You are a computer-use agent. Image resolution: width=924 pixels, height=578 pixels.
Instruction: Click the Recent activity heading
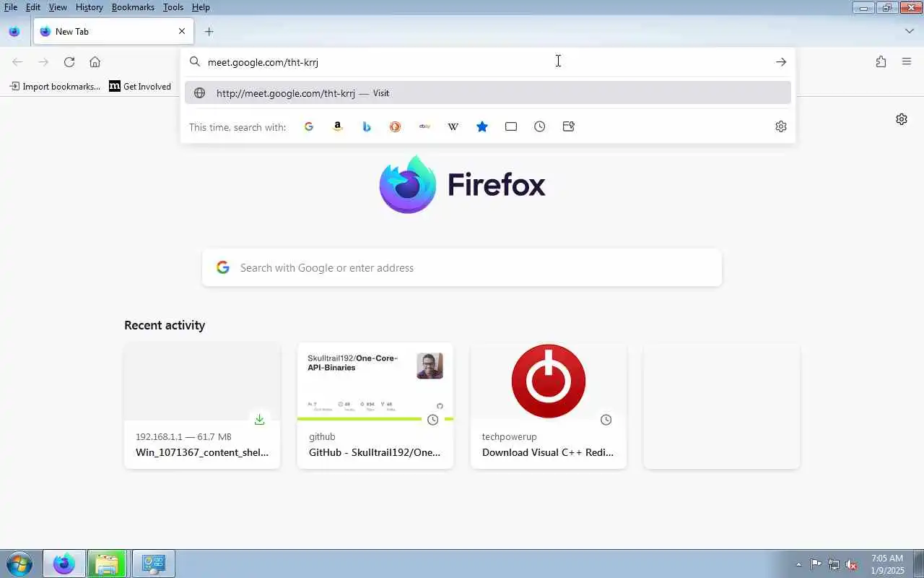(x=165, y=325)
